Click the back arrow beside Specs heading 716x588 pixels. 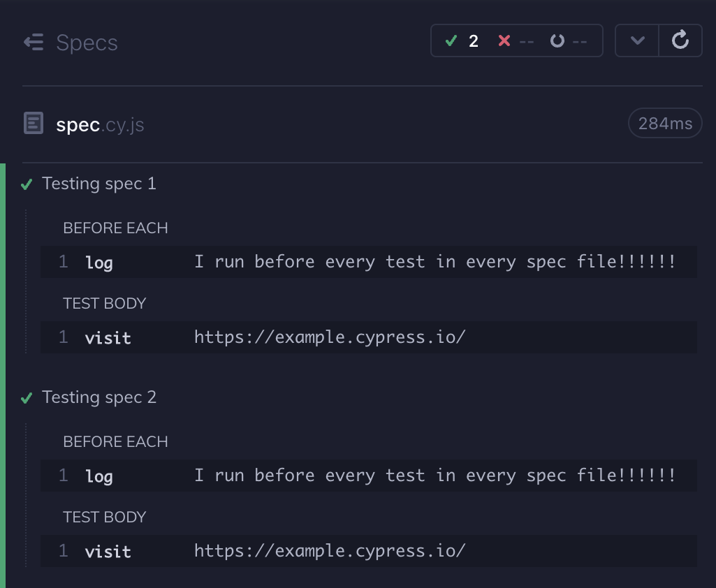point(34,42)
